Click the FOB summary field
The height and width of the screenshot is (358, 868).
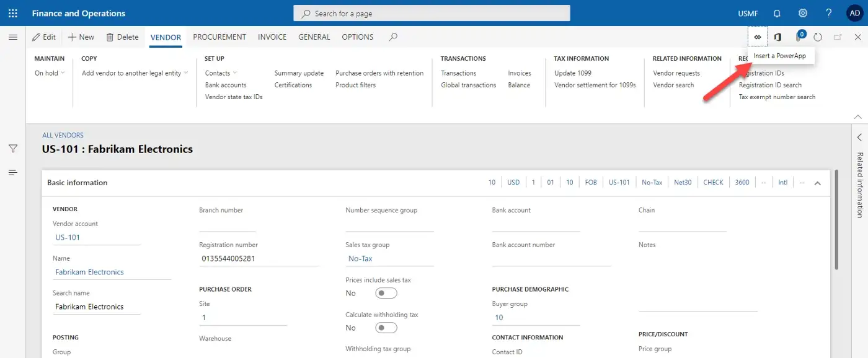[591, 183]
